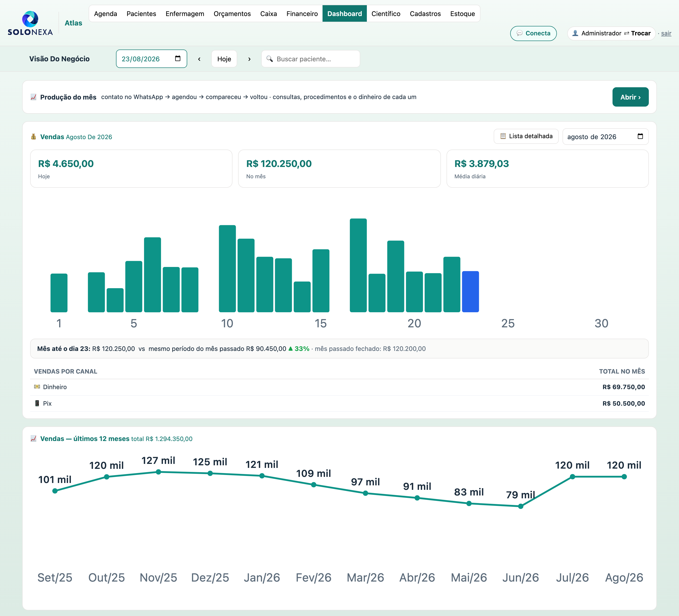Open the date field calendar icon
Screen dimensions: 679x616
tap(178, 59)
